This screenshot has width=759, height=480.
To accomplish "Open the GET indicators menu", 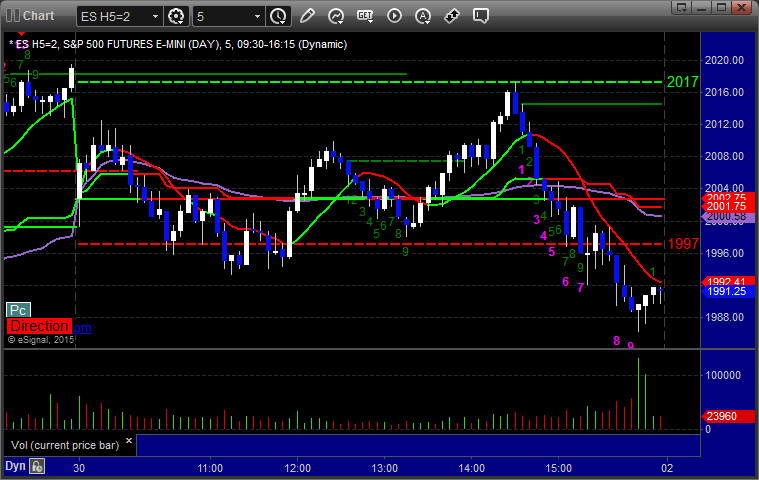I will coord(365,16).
